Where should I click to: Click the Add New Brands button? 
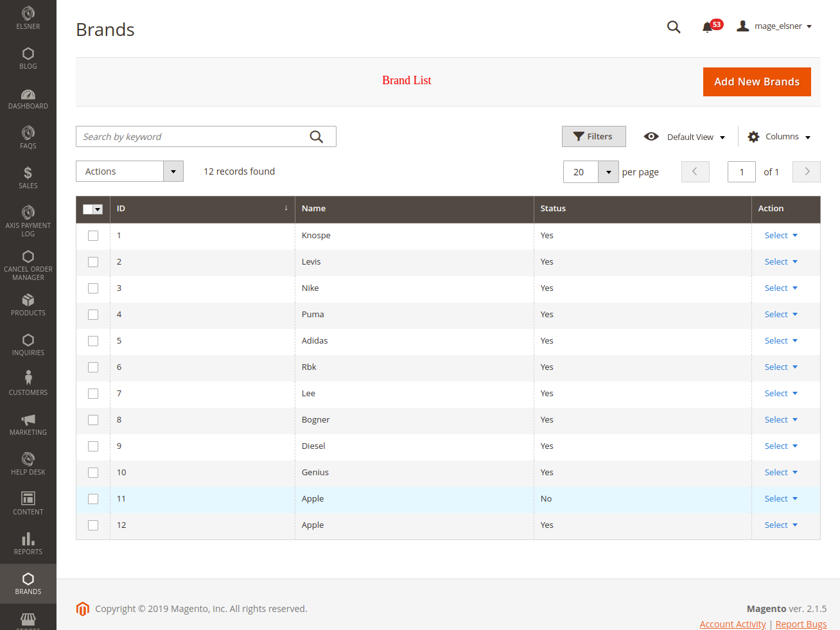[x=757, y=82]
